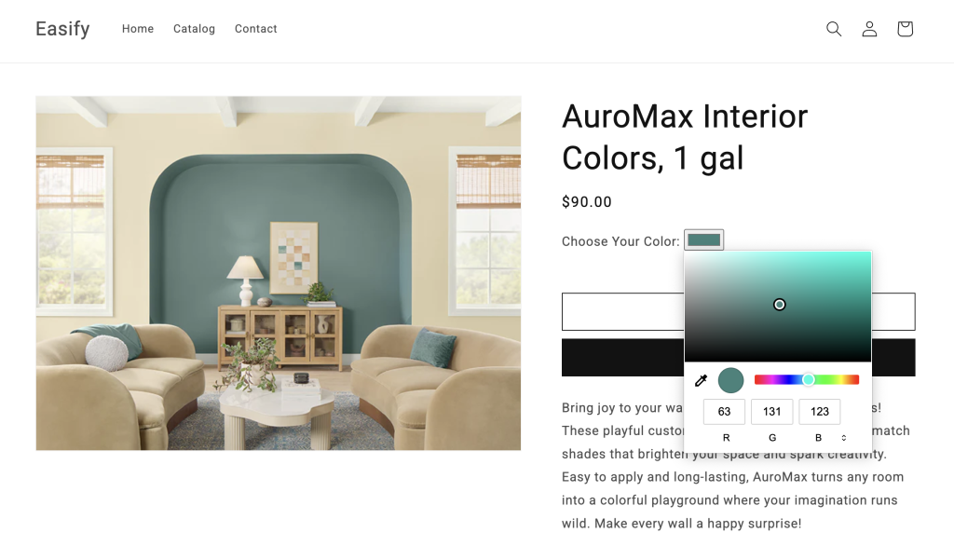Activate the eyedropper tool in color picker
954x560 pixels.
701,380
